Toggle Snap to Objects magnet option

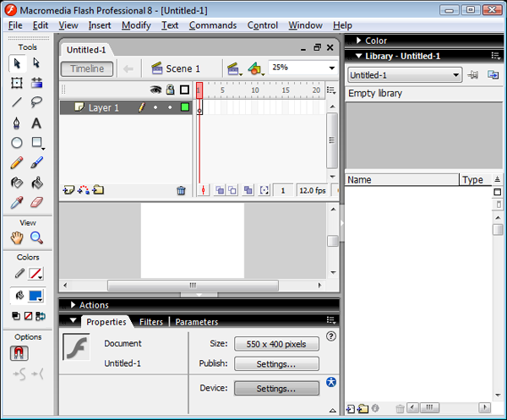(x=19, y=353)
